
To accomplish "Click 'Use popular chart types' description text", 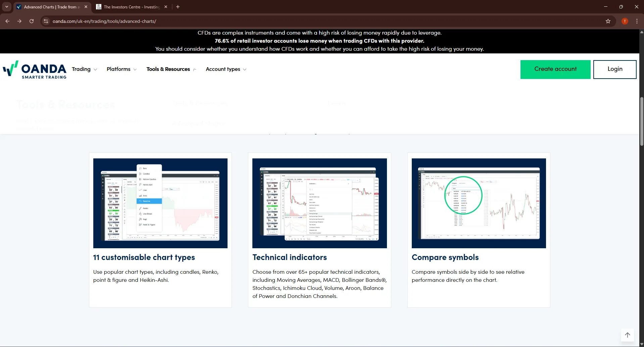I will click(156, 276).
